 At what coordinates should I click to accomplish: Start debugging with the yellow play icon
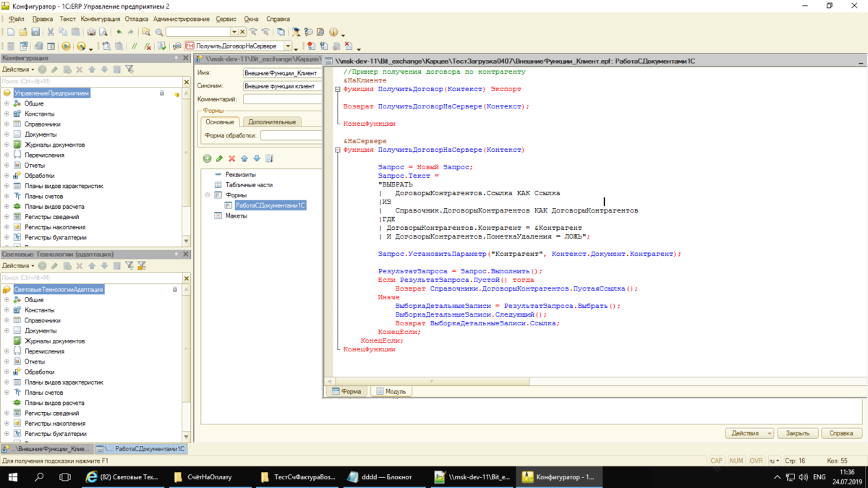point(66,46)
